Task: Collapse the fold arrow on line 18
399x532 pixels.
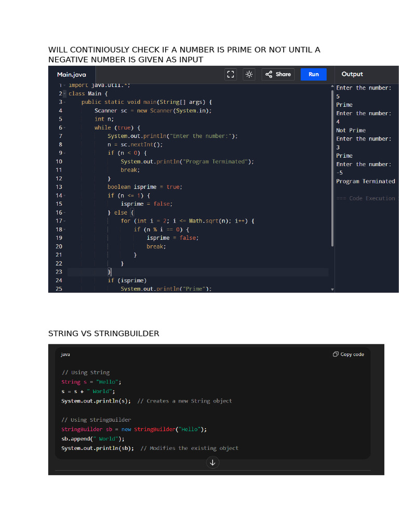Action: [x=64, y=229]
